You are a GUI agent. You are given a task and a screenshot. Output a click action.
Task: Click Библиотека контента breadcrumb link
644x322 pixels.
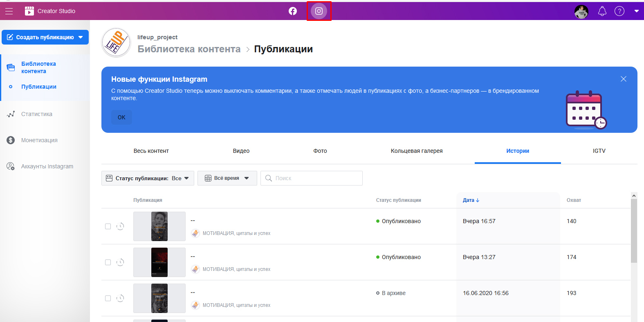[189, 49]
